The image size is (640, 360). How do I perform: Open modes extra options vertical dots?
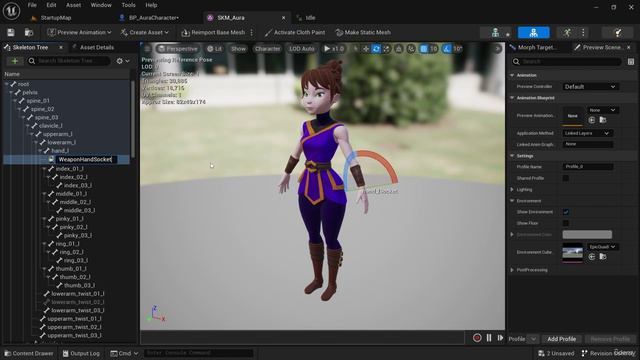point(583,33)
